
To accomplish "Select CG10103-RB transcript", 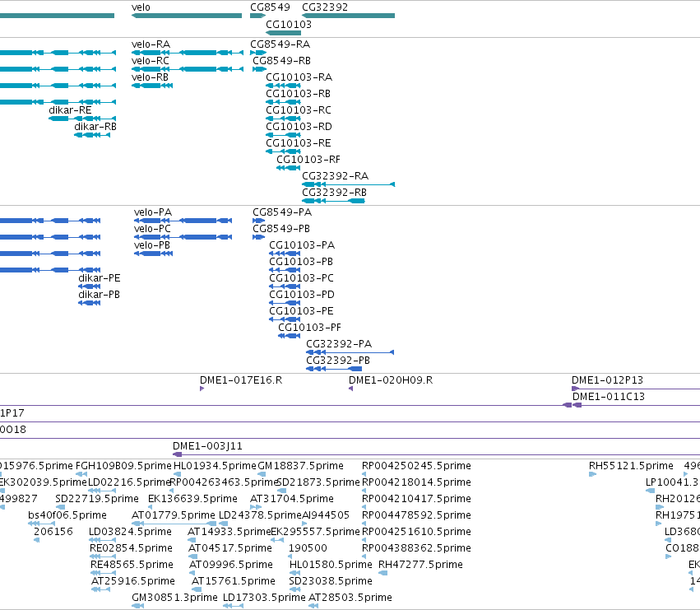I will tap(298, 94).
